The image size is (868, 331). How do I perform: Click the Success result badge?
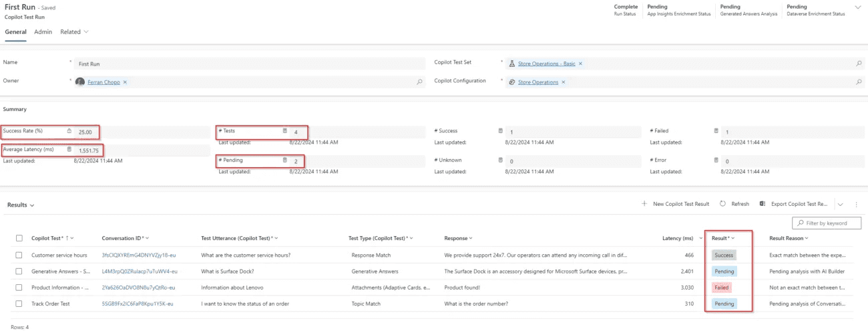click(x=724, y=255)
